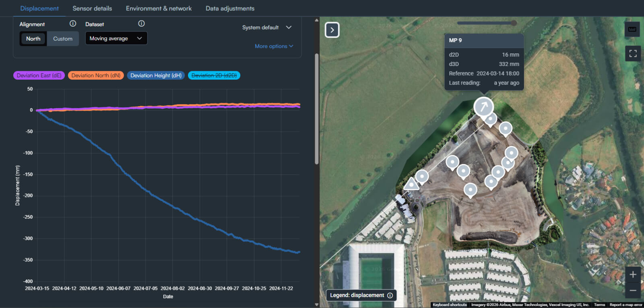Open Keyboard shortcuts on the map
Viewport: 644px width, 308px height.
450,305
